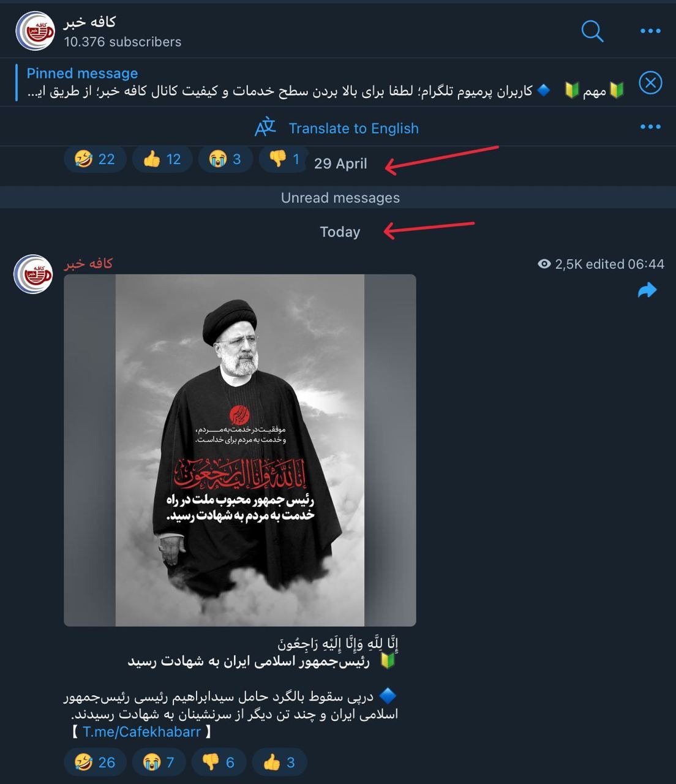
Task: Toggle the thumbs-down reaction with 6
Action: point(218,762)
